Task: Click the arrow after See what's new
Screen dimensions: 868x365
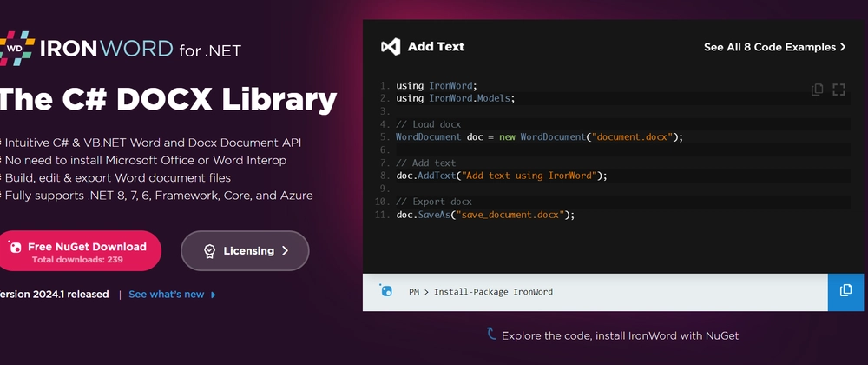Action: click(x=214, y=295)
